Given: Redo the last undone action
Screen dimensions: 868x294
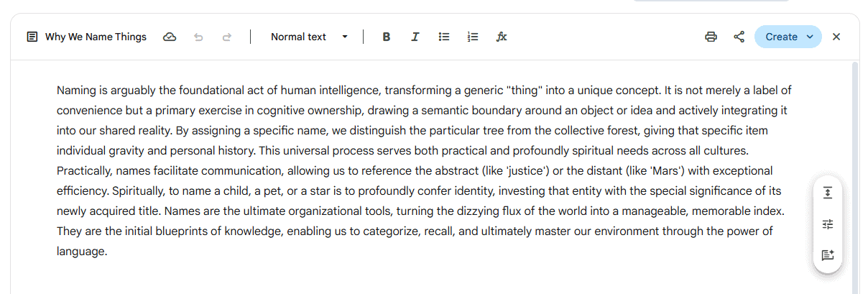Looking at the screenshot, I should tap(227, 37).
